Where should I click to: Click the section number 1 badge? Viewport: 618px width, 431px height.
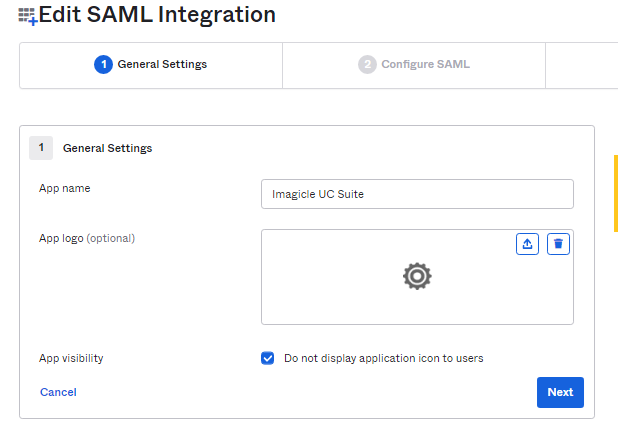pos(41,148)
